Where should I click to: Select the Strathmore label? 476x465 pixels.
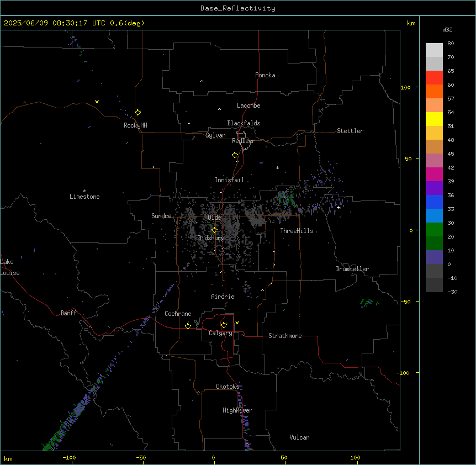click(285, 336)
